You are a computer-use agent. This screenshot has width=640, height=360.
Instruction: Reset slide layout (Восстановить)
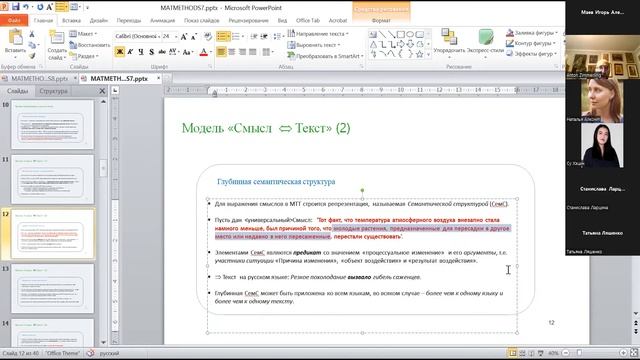(90, 45)
